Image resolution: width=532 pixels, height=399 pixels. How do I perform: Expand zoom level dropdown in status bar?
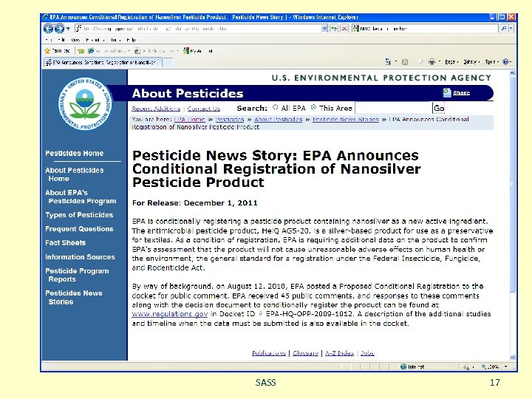(x=506, y=366)
